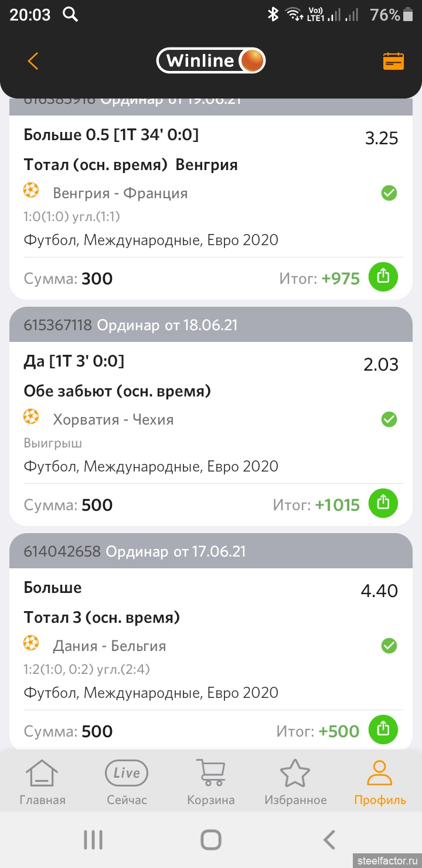Tap the Венгрия - Франция match name

pos(120,193)
